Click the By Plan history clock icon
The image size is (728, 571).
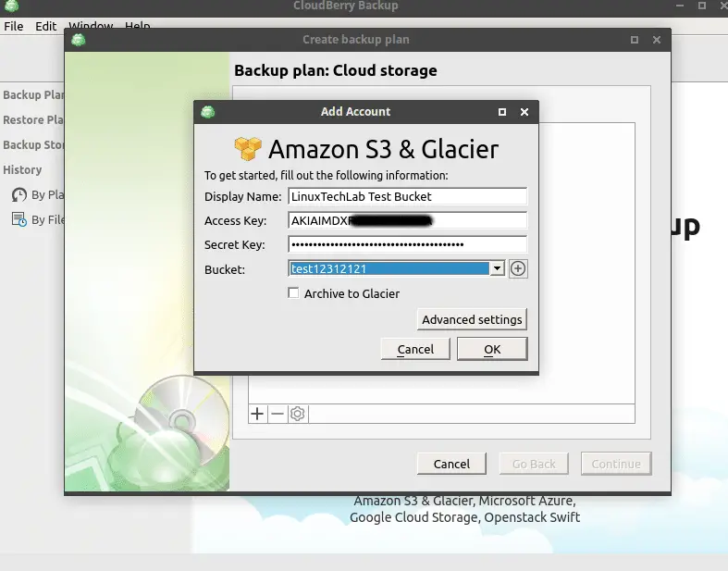[x=19, y=194]
